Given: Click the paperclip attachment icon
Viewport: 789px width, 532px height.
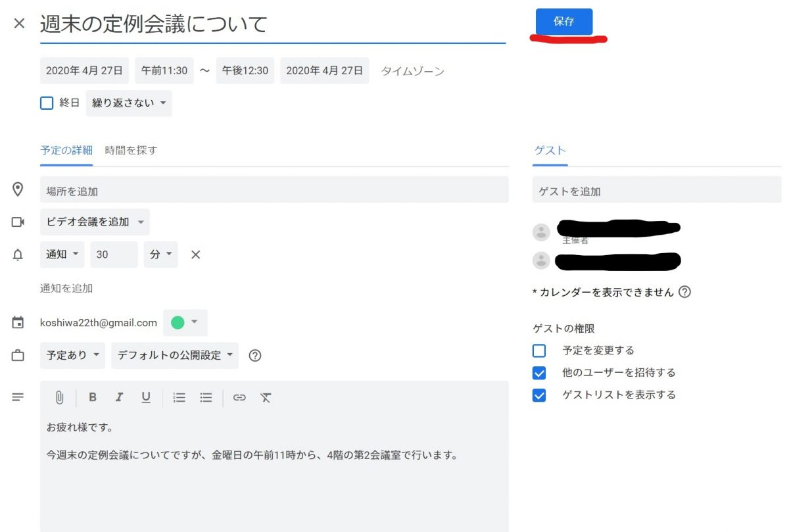Looking at the screenshot, I should [60, 397].
